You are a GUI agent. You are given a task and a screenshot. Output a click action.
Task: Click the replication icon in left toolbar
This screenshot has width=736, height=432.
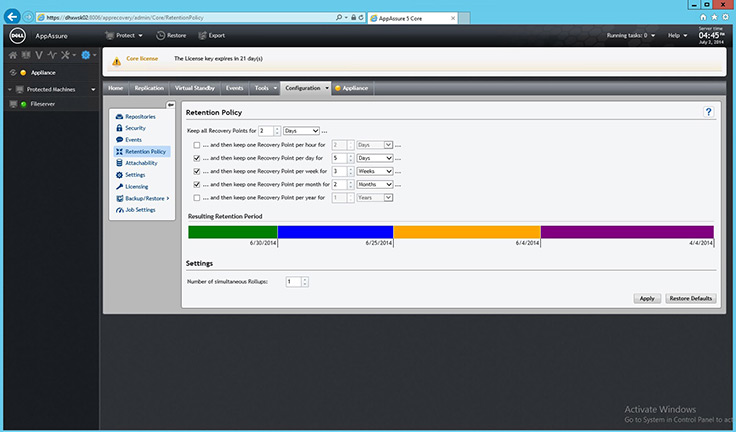(x=26, y=55)
